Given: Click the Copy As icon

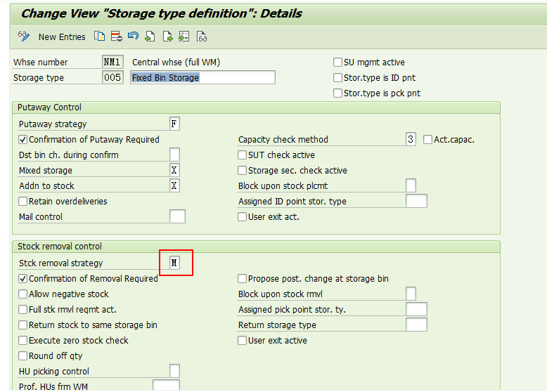Looking at the screenshot, I should pyautogui.click(x=99, y=37).
